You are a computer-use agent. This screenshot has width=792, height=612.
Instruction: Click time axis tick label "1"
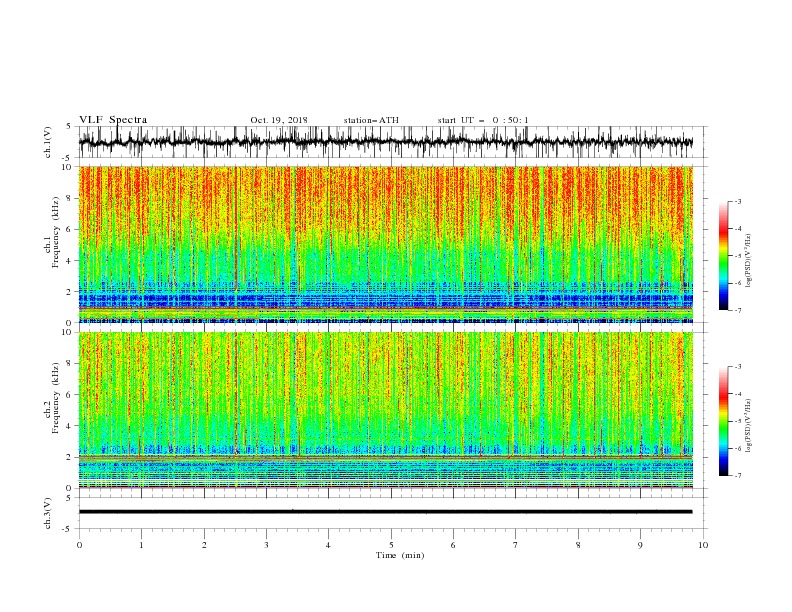(x=142, y=545)
